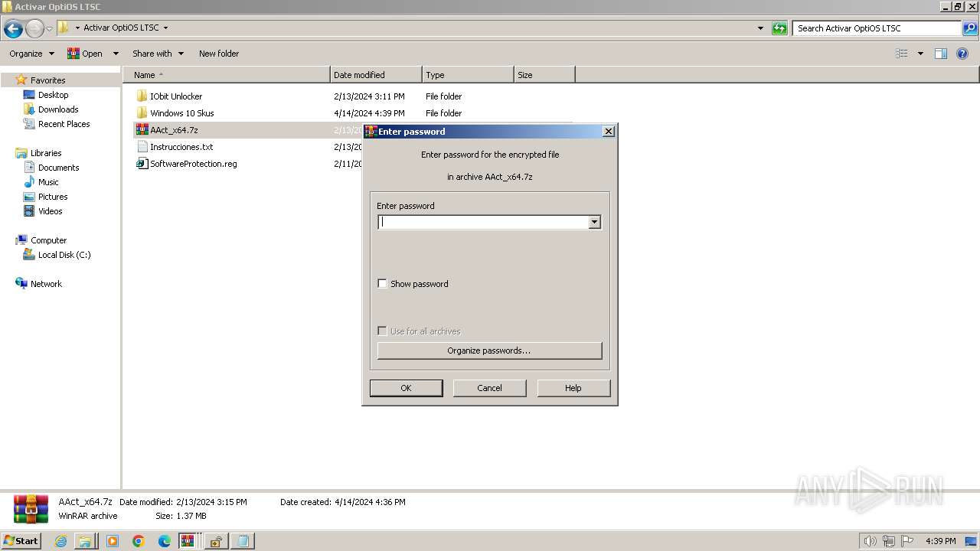Open Explorer help question mark icon
The height and width of the screenshot is (551, 980).
[x=962, y=54]
